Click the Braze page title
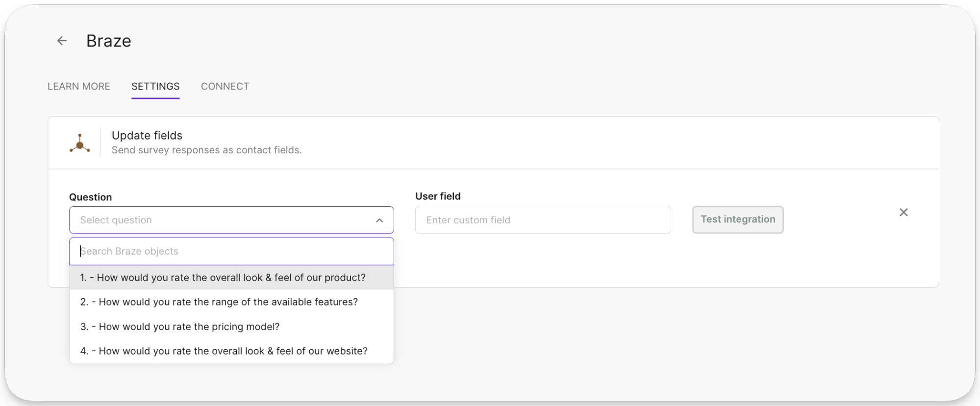 tap(109, 41)
